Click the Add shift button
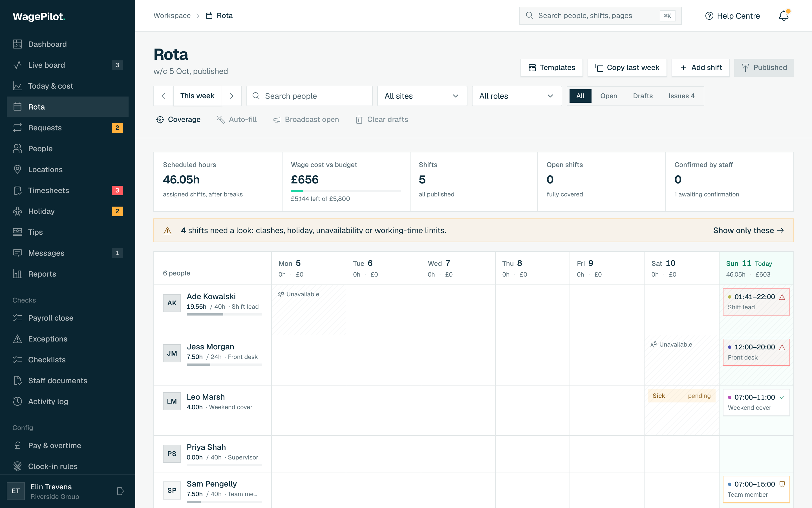The width and height of the screenshot is (812, 508). click(700, 68)
